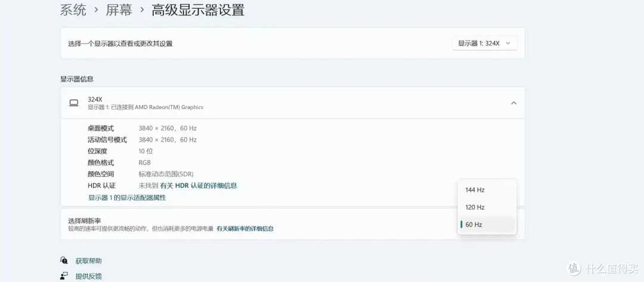This screenshot has width=644, height=282.
Task: Collapse the 324X display info section
Action: 513,103
